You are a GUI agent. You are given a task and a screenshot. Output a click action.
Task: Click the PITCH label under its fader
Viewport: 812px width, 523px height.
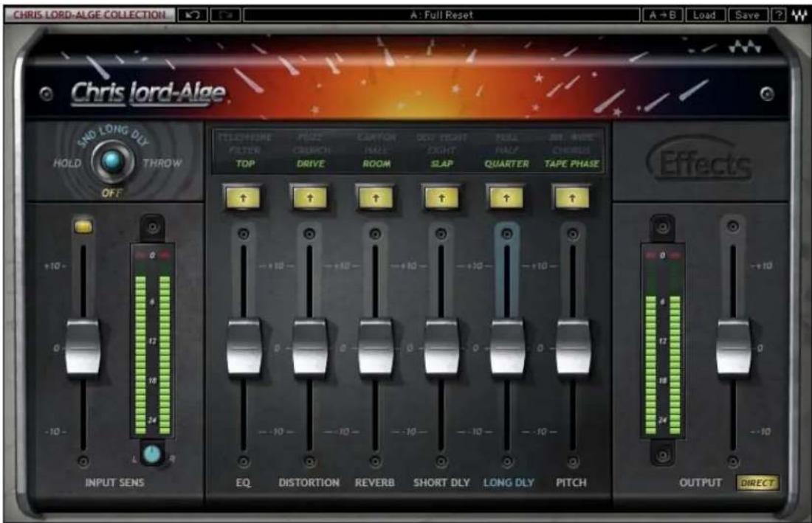(x=571, y=482)
